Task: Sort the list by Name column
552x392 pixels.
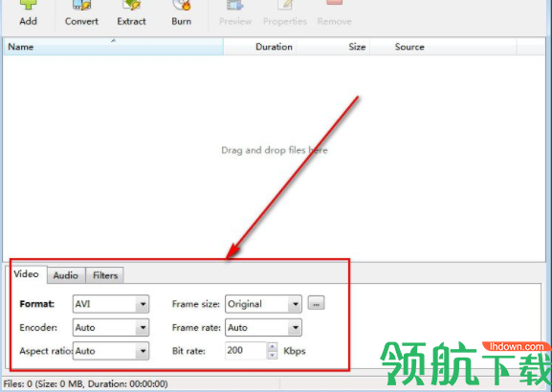Action: tap(113, 47)
